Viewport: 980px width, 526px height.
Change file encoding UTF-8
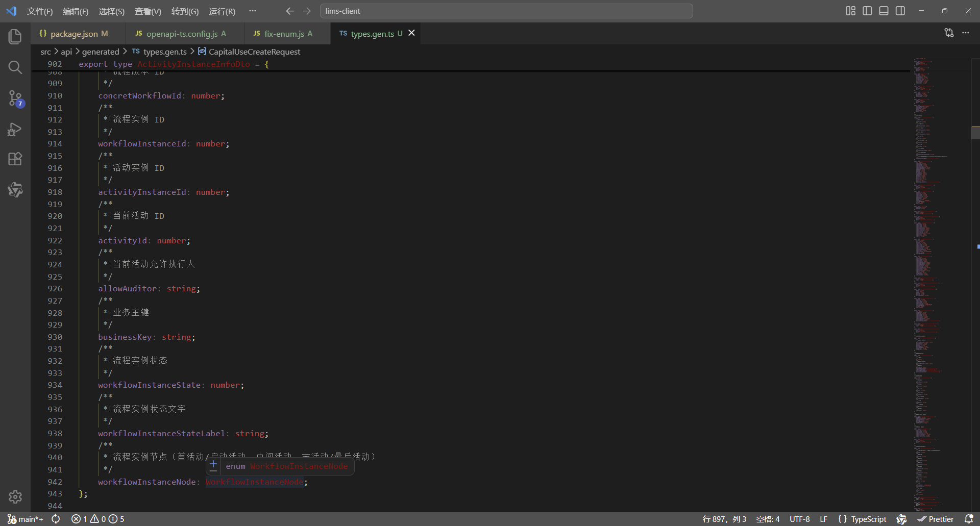point(800,519)
